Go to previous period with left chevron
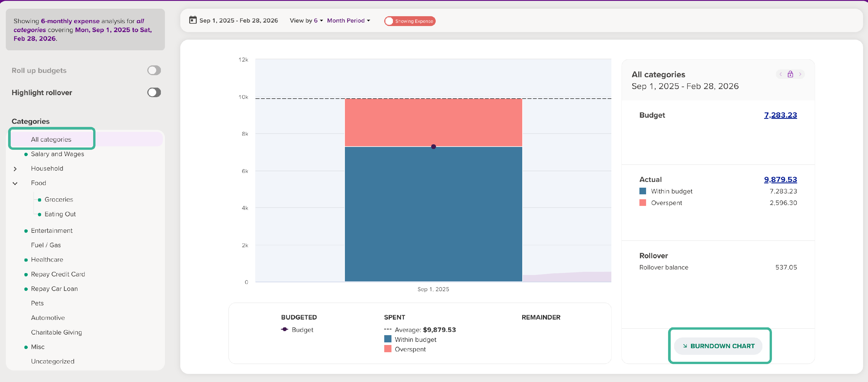868x382 pixels. 780,74
